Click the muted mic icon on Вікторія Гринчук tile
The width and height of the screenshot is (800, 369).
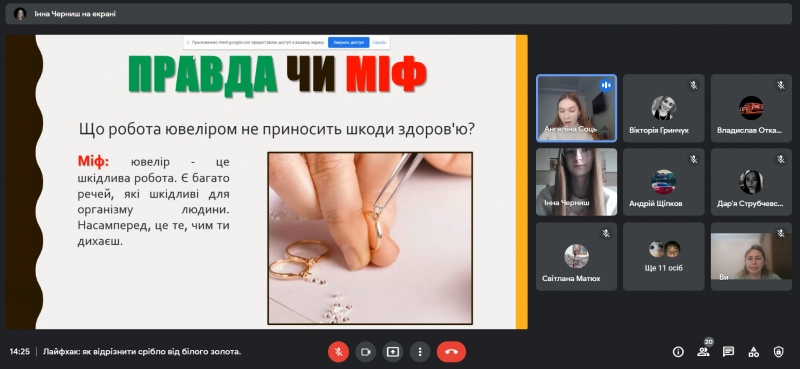pos(693,85)
